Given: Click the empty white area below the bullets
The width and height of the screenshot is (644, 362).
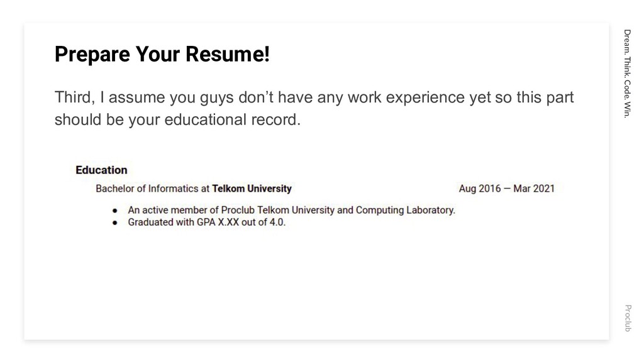Looking at the screenshot, I should 316,283.
